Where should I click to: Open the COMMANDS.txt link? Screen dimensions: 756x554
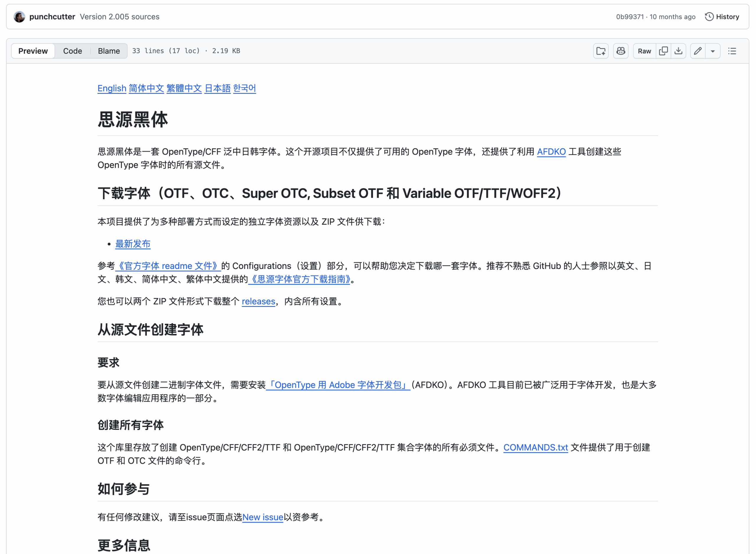point(535,447)
